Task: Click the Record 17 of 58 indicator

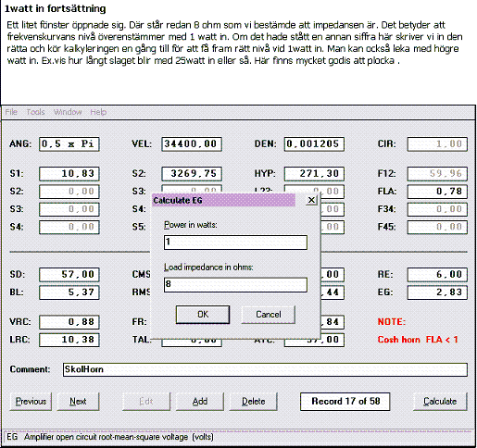Action: 345,402
